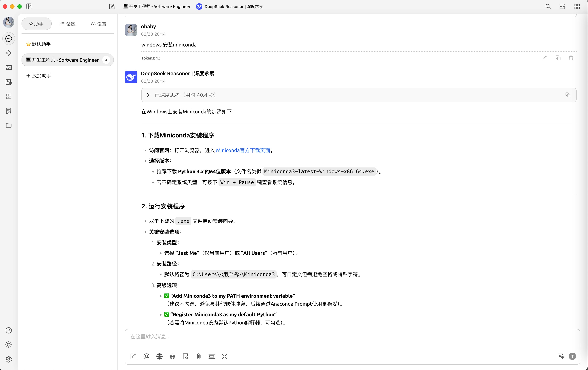Delete the obaby user message
588x370 pixels.
pyautogui.click(x=571, y=58)
